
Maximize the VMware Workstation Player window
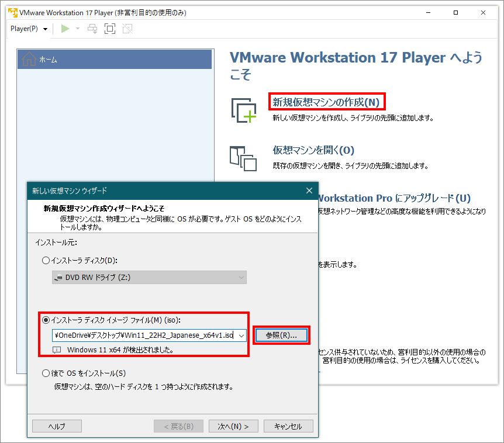(455, 13)
